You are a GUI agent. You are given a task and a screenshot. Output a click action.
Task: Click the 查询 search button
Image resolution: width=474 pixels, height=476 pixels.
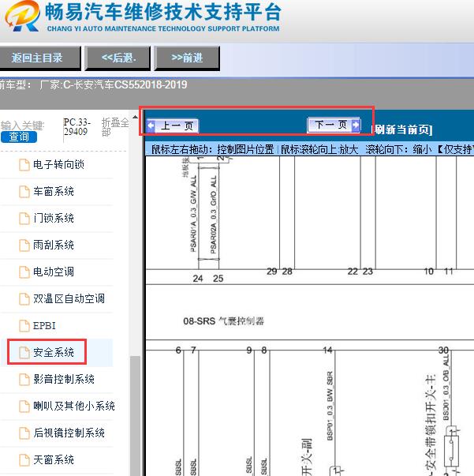[x=19, y=137]
